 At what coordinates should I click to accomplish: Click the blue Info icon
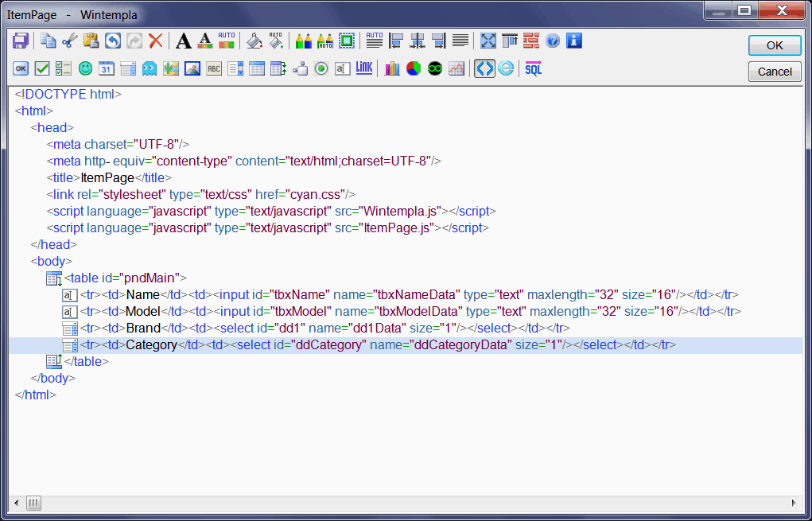(574, 41)
